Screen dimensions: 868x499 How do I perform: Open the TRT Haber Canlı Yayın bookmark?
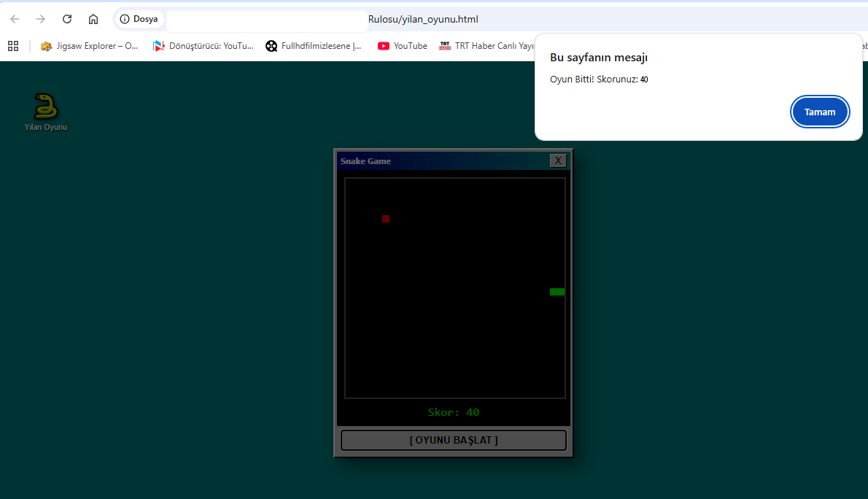click(x=487, y=46)
